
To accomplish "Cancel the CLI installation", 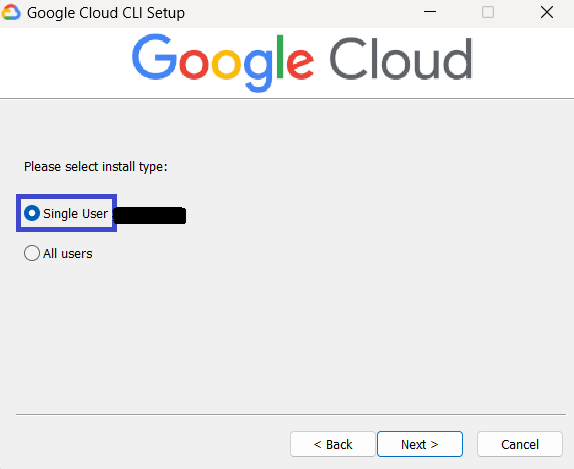I will point(520,444).
